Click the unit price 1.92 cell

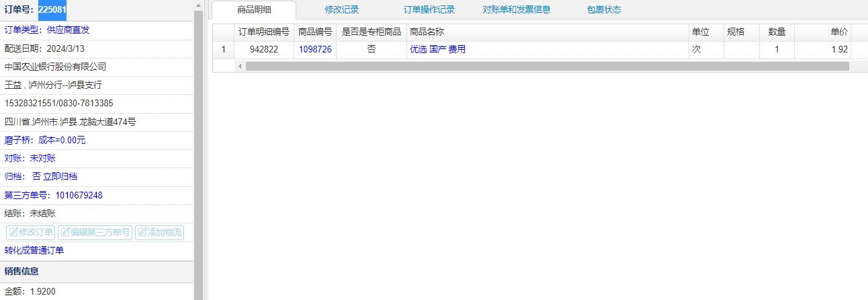coord(823,49)
